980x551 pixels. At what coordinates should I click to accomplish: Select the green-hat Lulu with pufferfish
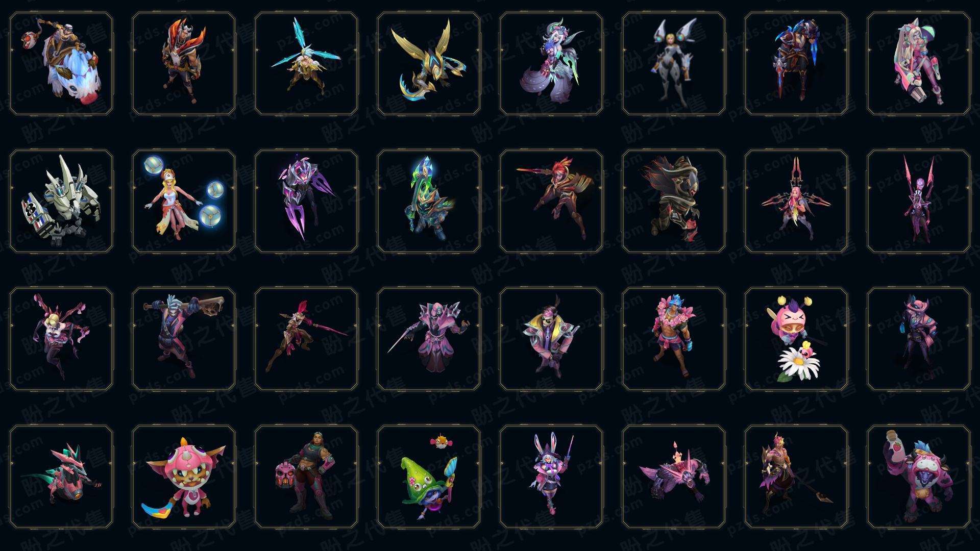pyautogui.click(x=429, y=477)
